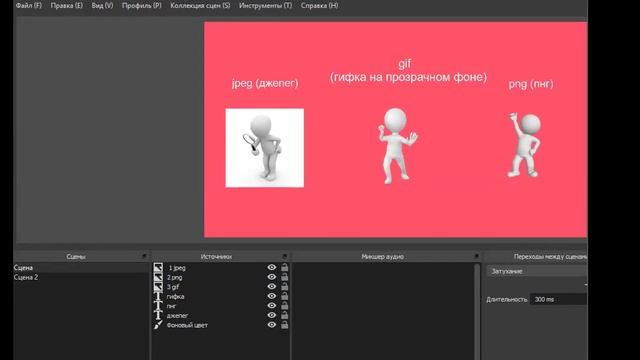The image size is (640, 360).
Task: Select the png figure in the preview
Action: (524, 145)
